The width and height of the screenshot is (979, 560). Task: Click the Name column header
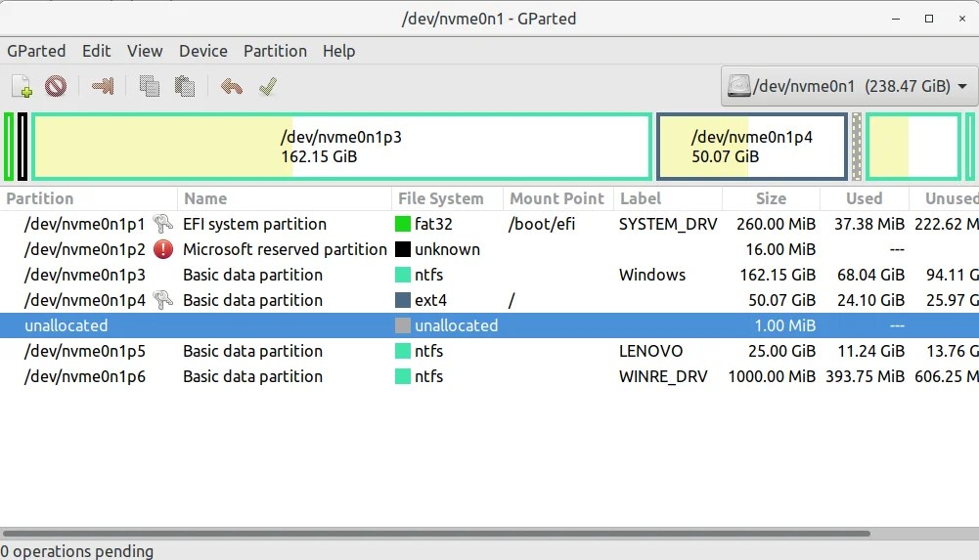pyautogui.click(x=285, y=198)
